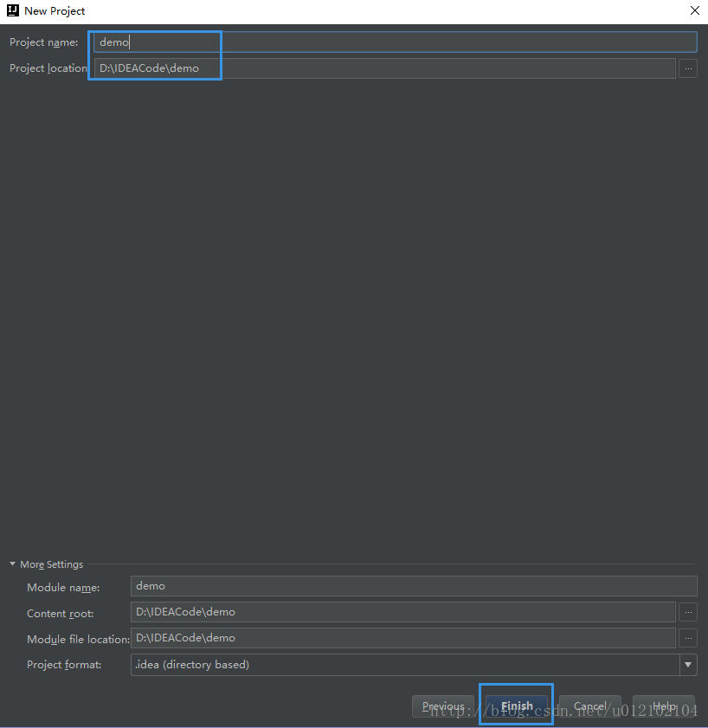
Task: Close the New Project window
Action: tap(694, 10)
